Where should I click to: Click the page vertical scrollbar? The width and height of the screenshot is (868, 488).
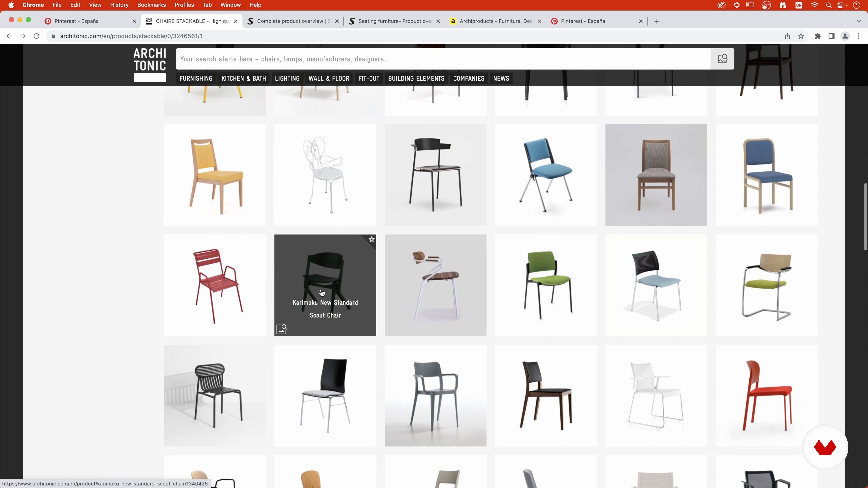point(865,217)
